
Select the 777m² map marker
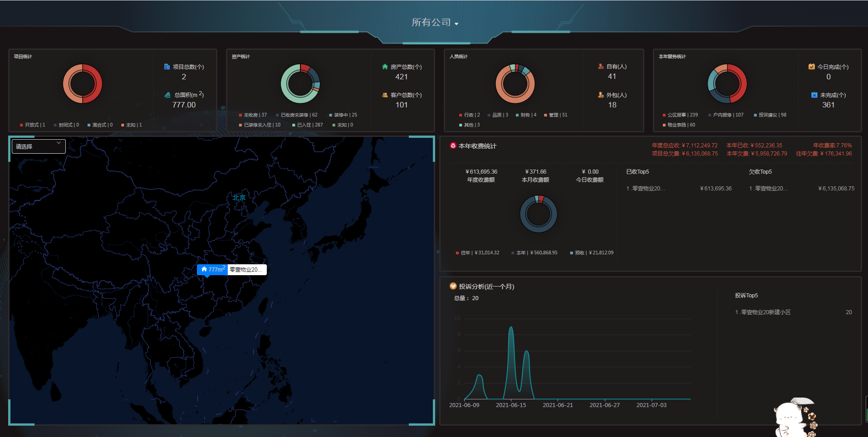pos(212,269)
